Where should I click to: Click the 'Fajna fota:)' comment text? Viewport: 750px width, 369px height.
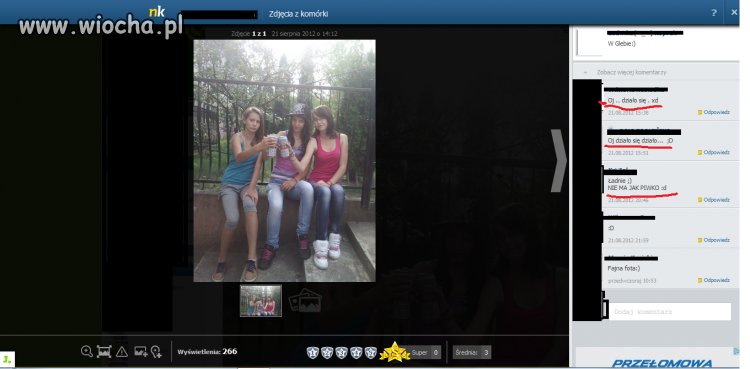[623, 269]
